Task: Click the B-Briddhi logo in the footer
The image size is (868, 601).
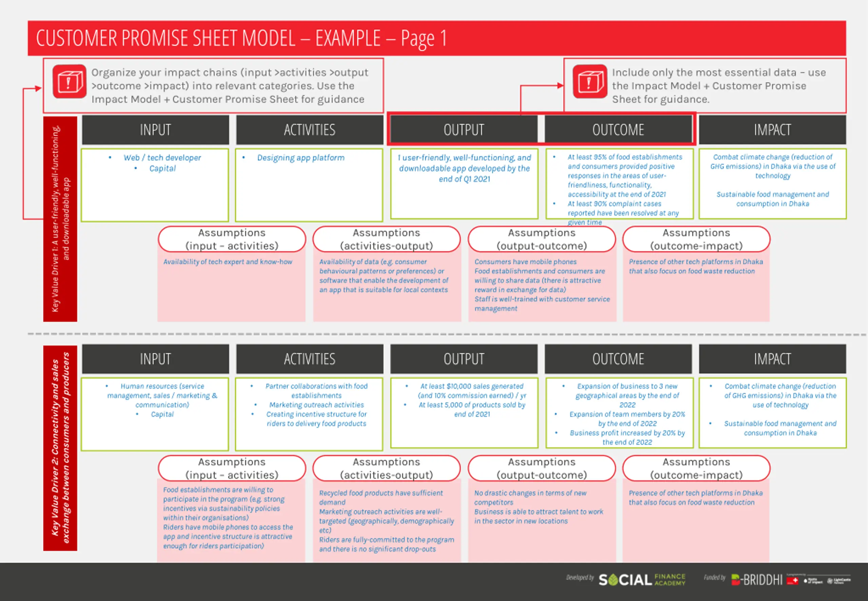Action: pos(756,580)
